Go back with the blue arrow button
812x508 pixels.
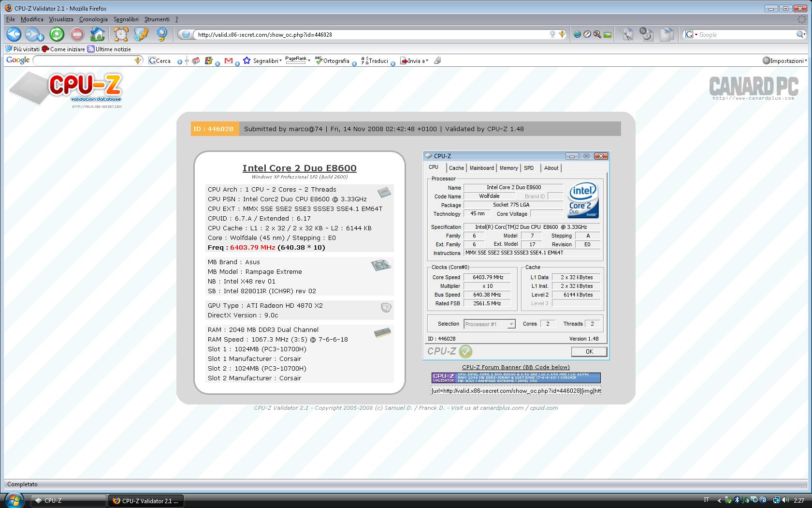coord(14,34)
